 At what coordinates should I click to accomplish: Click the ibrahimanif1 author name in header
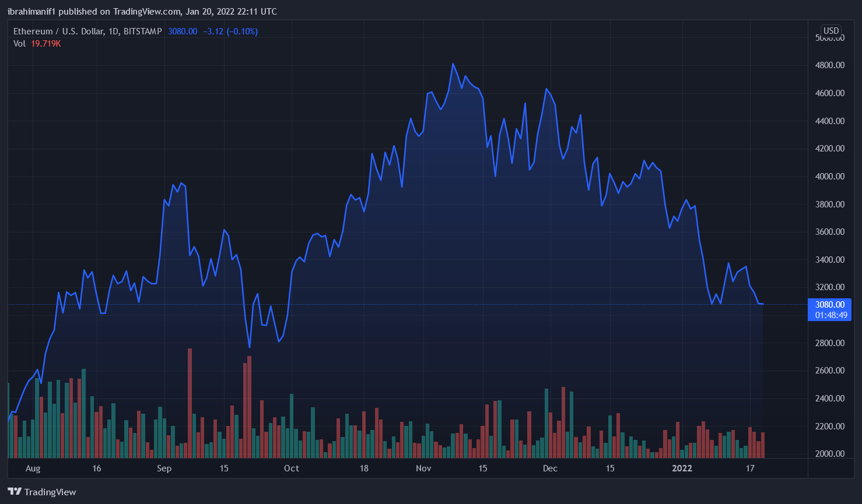coord(31,12)
